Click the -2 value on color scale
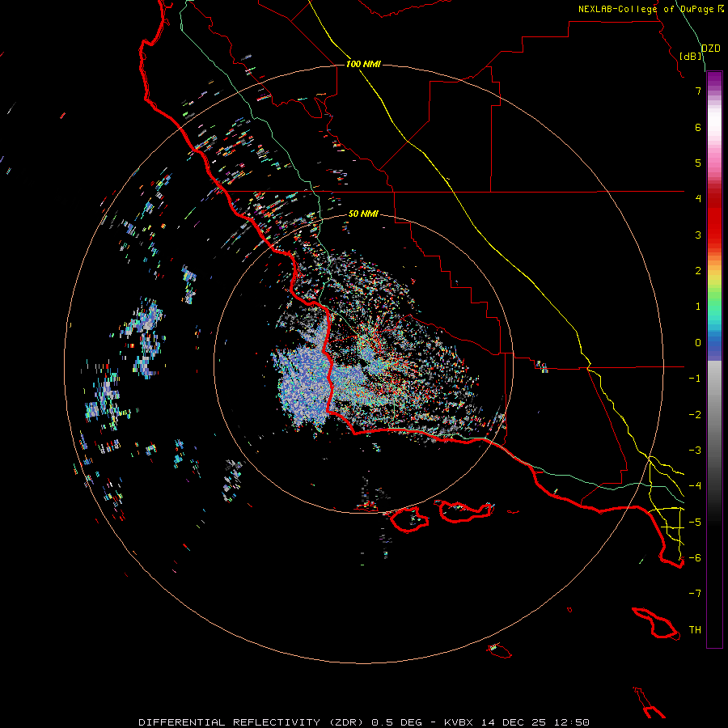 click(x=695, y=415)
